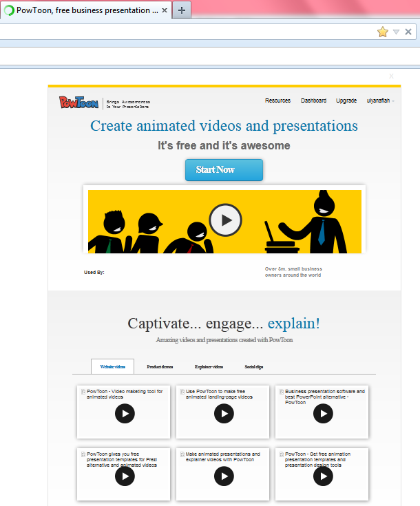Click the PowToon logo
Image resolution: width=420 pixels, height=506 pixels.
click(x=78, y=103)
